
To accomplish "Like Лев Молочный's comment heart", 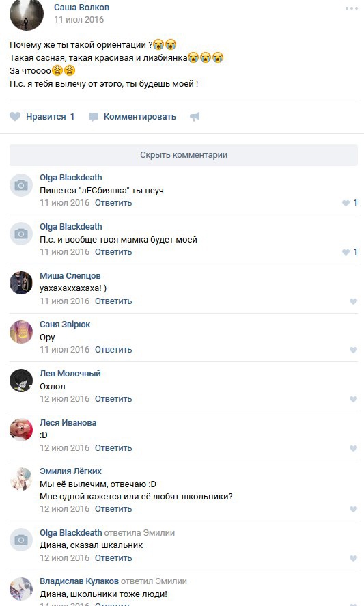I will click(x=353, y=399).
